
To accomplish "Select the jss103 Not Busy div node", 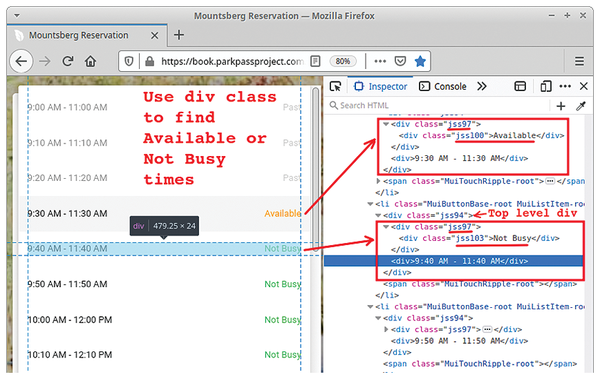I will click(x=479, y=238).
